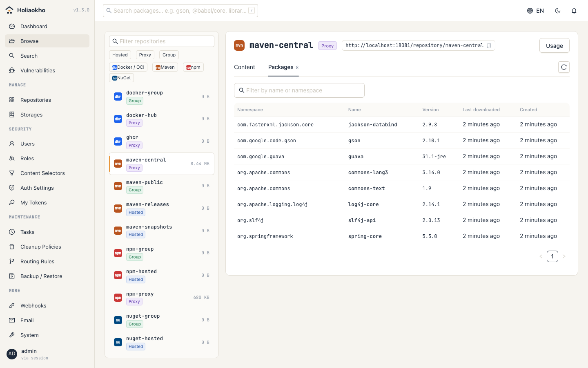Toggle the npm format filter chip

[193, 67]
